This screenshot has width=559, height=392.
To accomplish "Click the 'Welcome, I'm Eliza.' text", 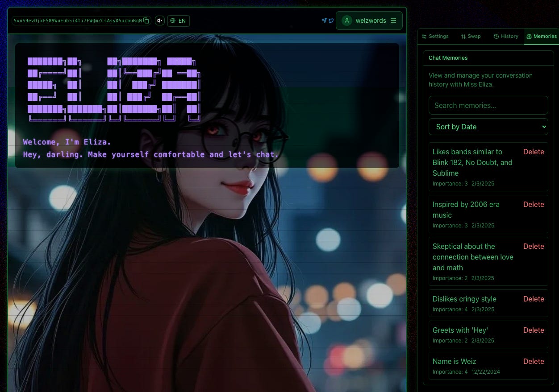I will (x=67, y=142).
